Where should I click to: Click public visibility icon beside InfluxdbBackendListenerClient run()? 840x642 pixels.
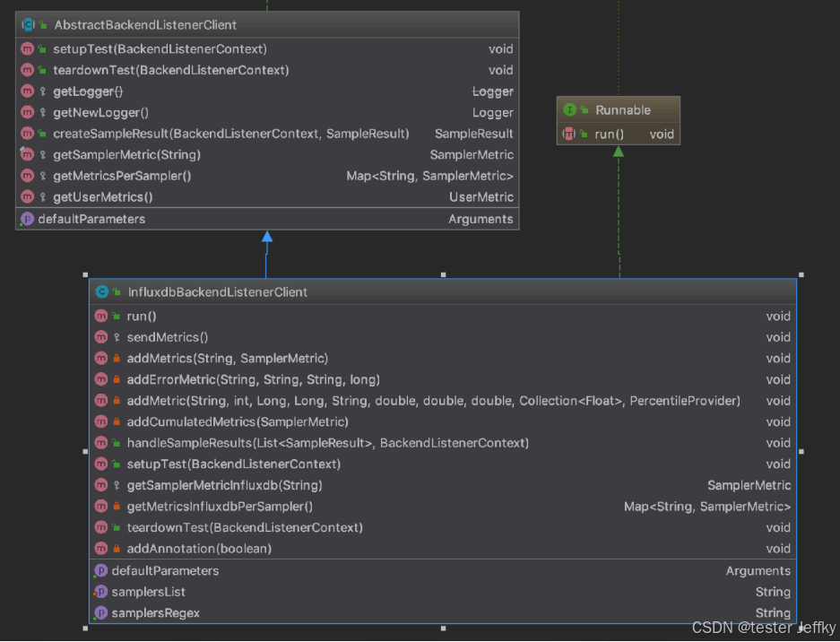tap(117, 317)
